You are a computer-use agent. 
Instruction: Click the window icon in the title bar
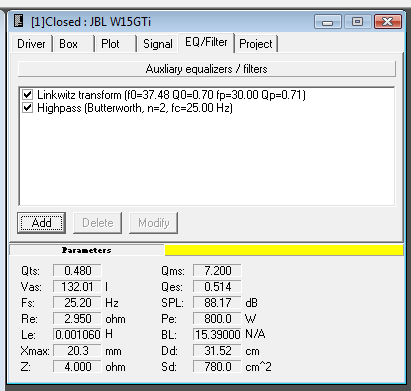coord(19,21)
